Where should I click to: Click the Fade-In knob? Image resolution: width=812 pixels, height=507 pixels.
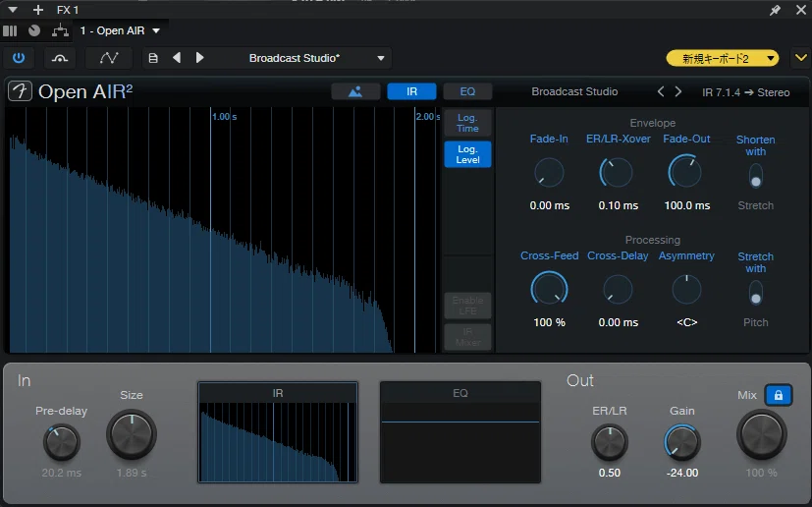coord(549,173)
